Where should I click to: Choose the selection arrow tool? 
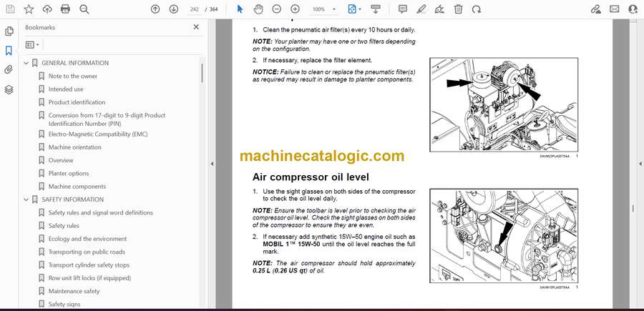240,9
